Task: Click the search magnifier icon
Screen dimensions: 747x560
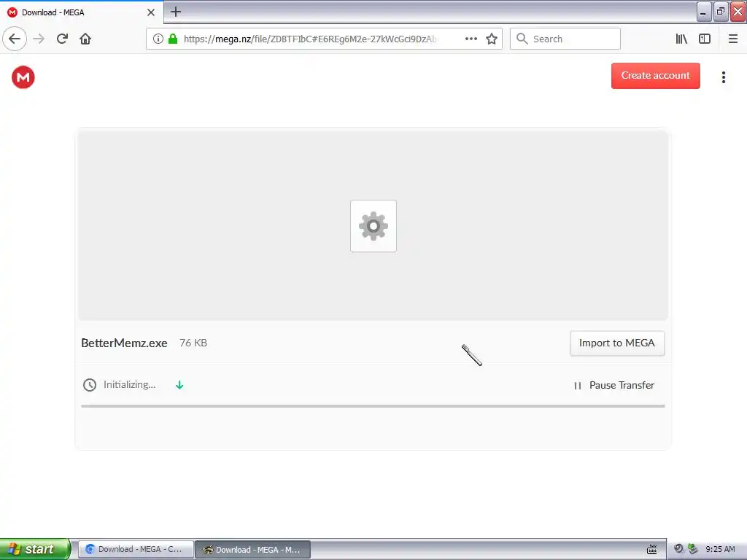Action: pyautogui.click(x=522, y=39)
